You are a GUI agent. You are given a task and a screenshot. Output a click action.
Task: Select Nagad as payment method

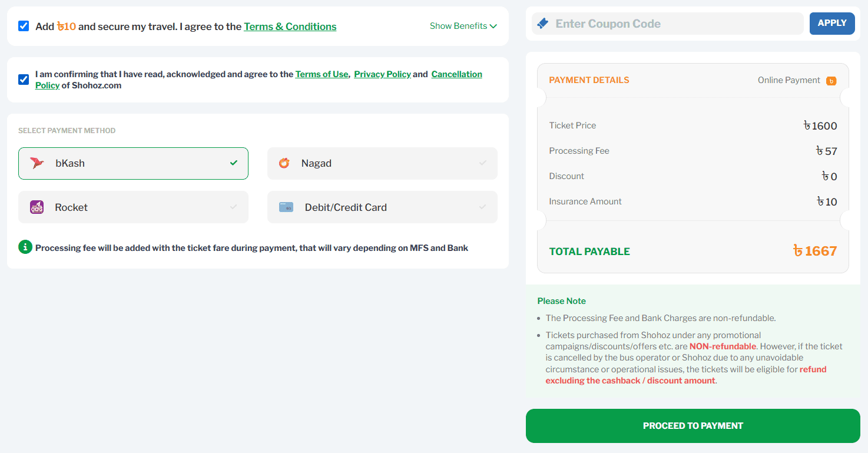click(x=382, y=163)
